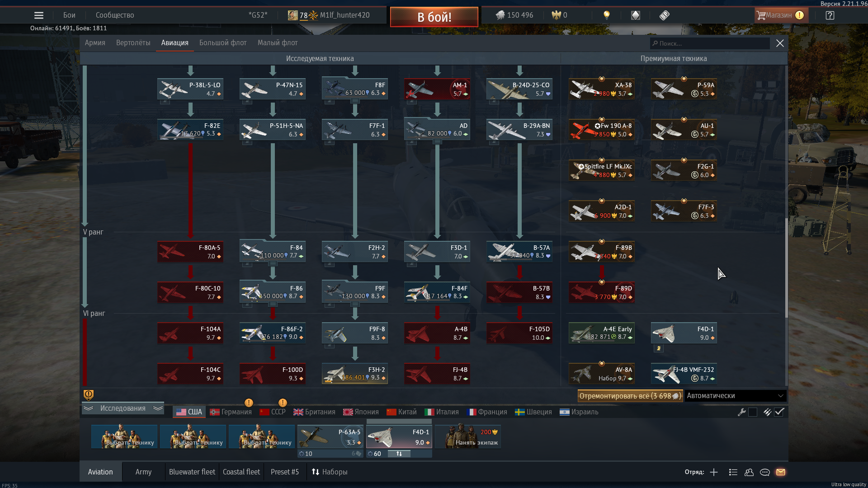Select the Германия nation tab

[x=231, y=412]
